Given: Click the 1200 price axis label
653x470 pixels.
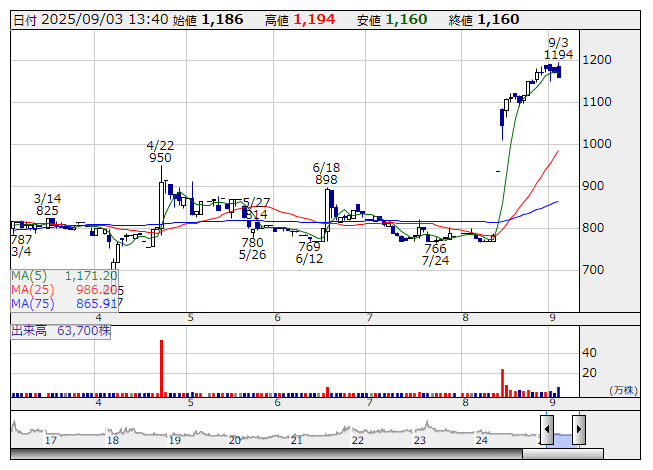Looking at the screenshot, I should tap(597, 60).
